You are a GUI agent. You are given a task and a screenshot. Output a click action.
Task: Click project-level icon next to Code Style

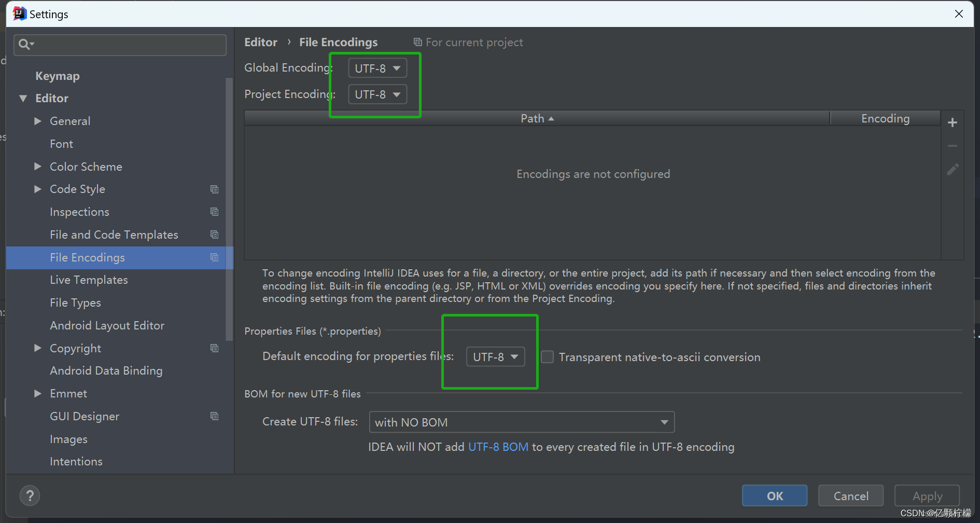pyautogui.click(x=214, y=189)
